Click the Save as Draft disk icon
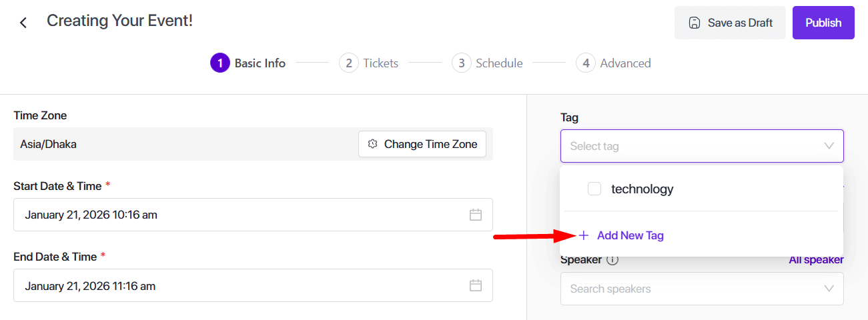 pyautogui.click(x=695, y=23)
